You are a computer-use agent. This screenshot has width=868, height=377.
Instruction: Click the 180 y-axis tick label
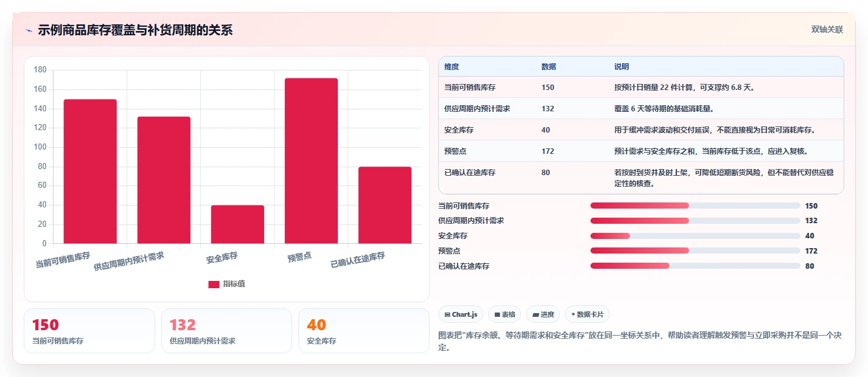coord(40,70)
